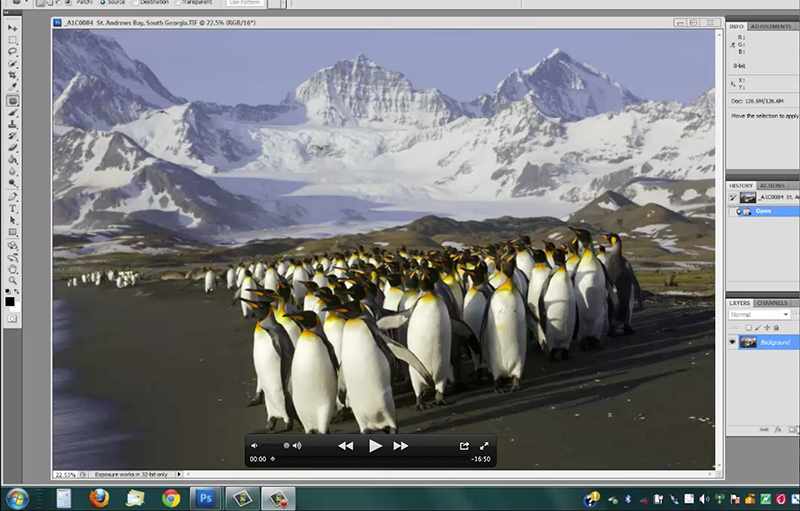800x511 pixels.
Task: Select the Zoom tool
Action: [13, 281]
